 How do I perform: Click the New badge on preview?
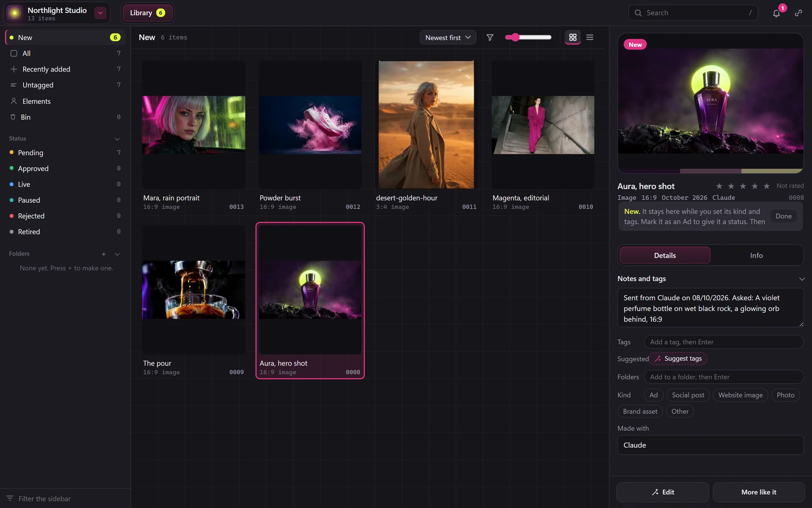[635, 44]
